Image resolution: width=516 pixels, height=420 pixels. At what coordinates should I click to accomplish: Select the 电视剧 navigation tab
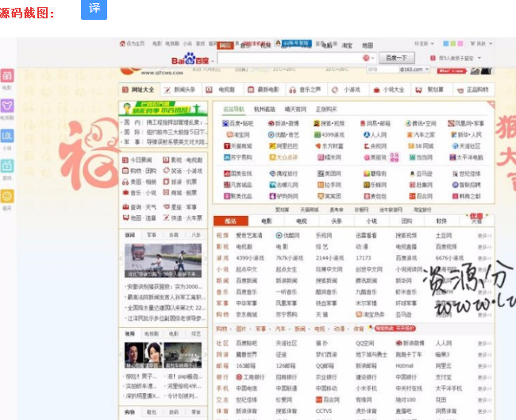pos(221,90)
